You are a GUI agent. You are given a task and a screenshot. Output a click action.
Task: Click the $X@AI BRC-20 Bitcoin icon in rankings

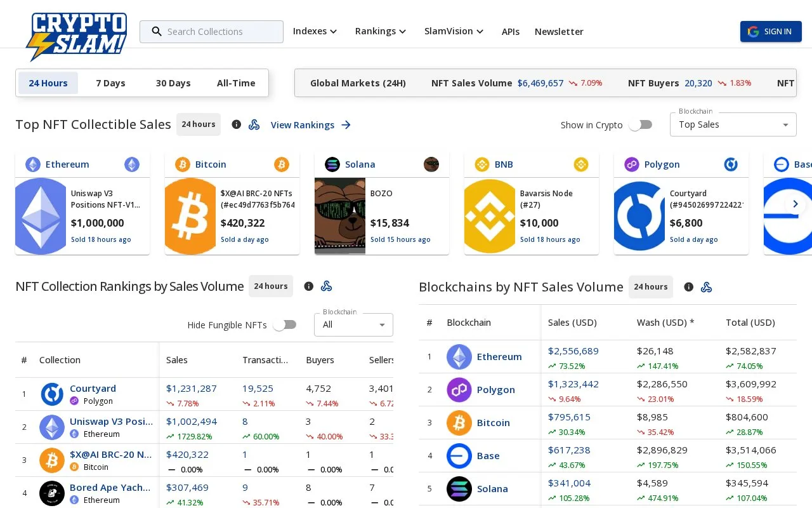(52, 460)
